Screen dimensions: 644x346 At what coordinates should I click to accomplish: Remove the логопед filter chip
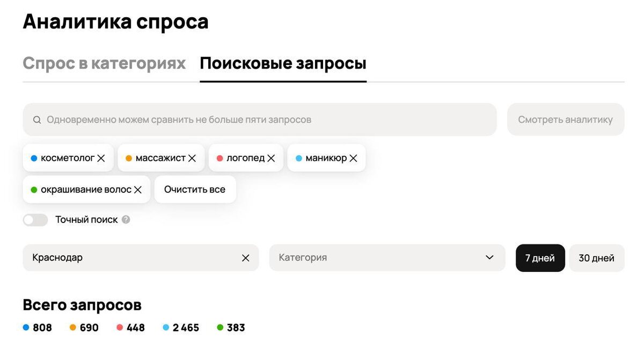(270, 157)
